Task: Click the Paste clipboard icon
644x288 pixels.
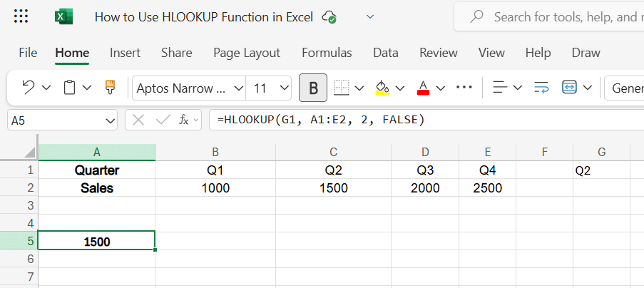Action: coord(69,88)
